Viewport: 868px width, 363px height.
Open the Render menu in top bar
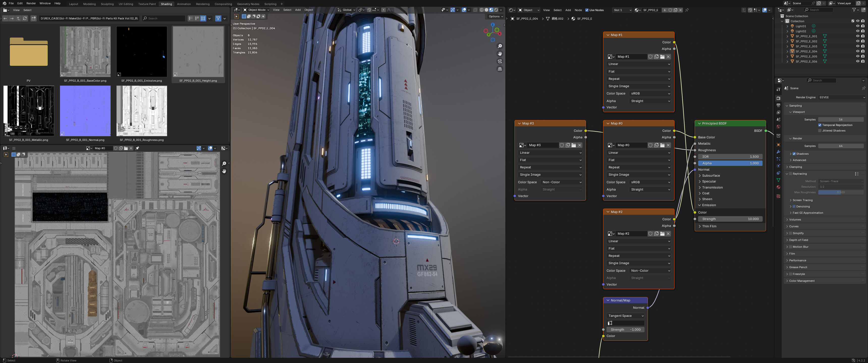coord(31,3)
